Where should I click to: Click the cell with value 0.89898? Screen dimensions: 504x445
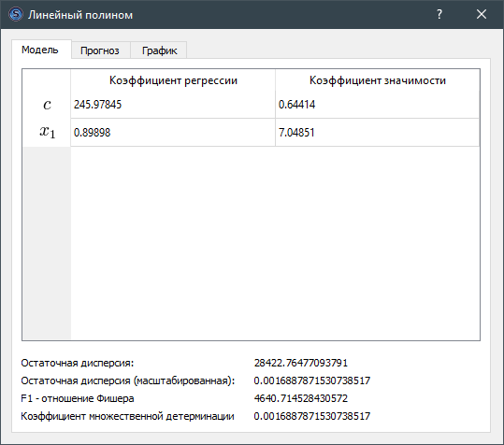point(173,133)
